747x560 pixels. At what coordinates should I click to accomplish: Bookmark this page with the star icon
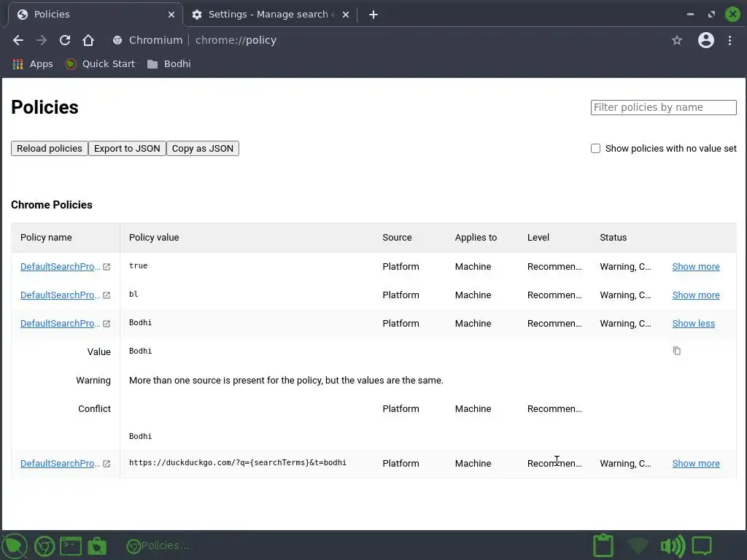pos(677,40)
